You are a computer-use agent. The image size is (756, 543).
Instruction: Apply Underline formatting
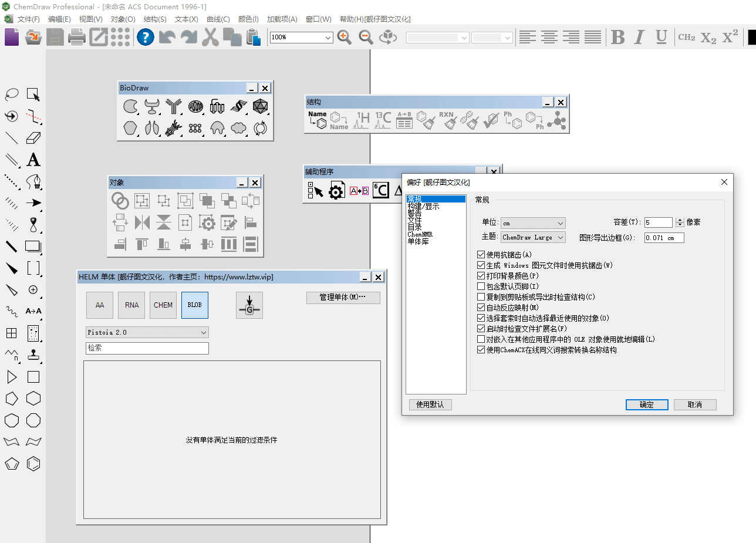(662, 38)
